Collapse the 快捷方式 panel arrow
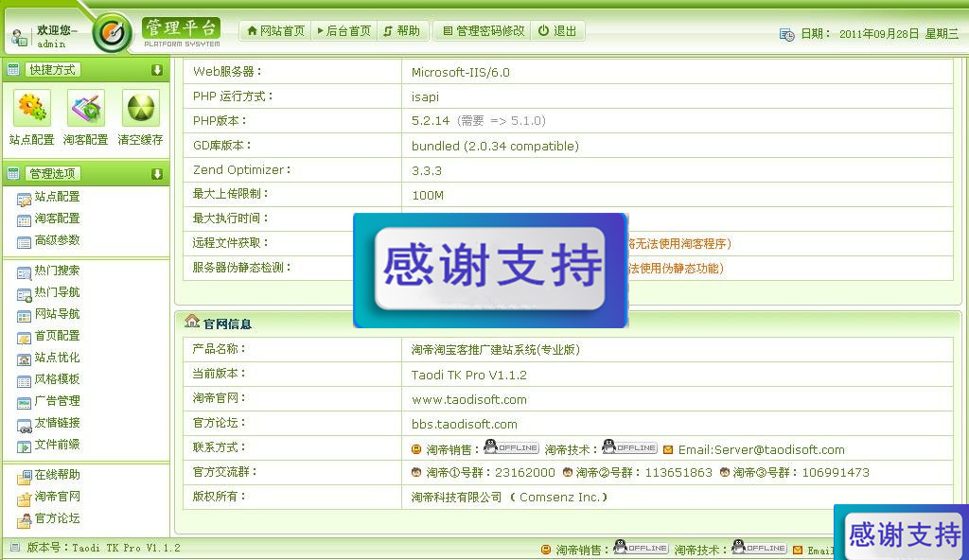969x560 pixels. coord(157,70)
